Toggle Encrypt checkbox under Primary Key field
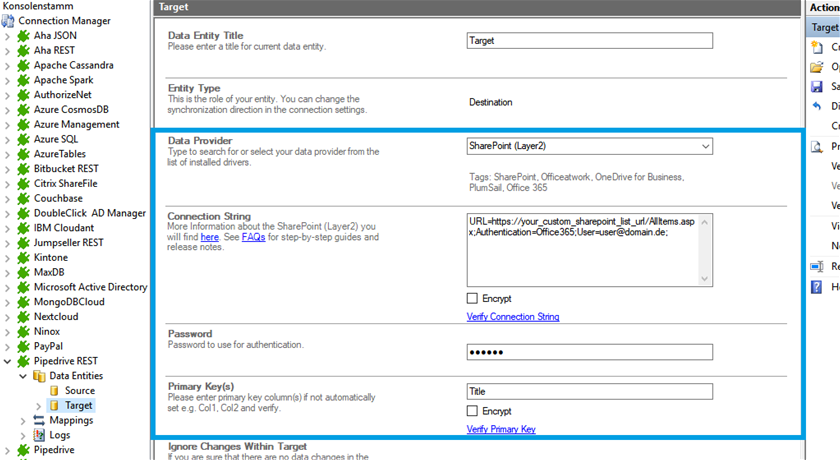This screenshot has height=460, width=840. (x=473, y=411)
